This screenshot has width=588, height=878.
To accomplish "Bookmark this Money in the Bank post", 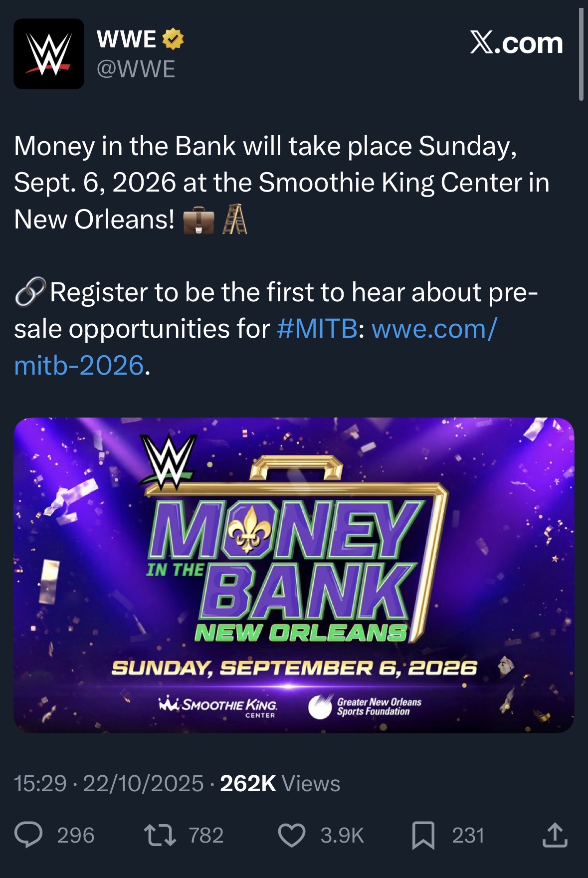I will 423,835.
